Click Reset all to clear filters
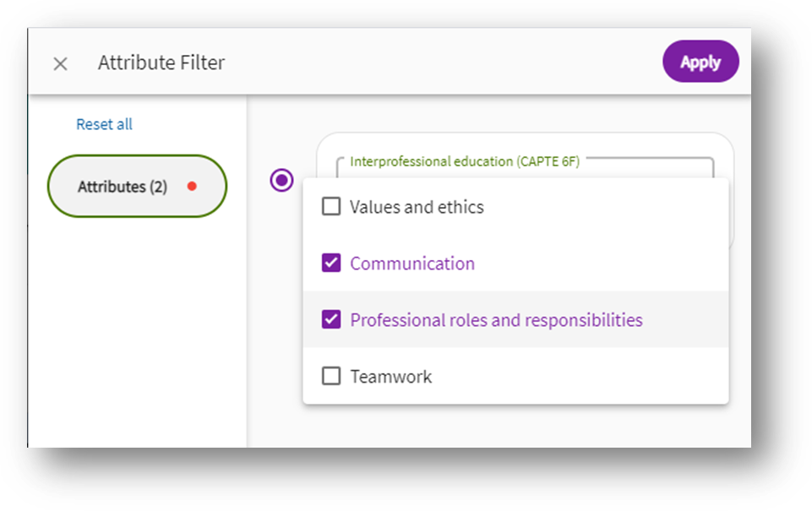This screenshot has width=812, height=511. pyautogui.click(x=103, y=123)
